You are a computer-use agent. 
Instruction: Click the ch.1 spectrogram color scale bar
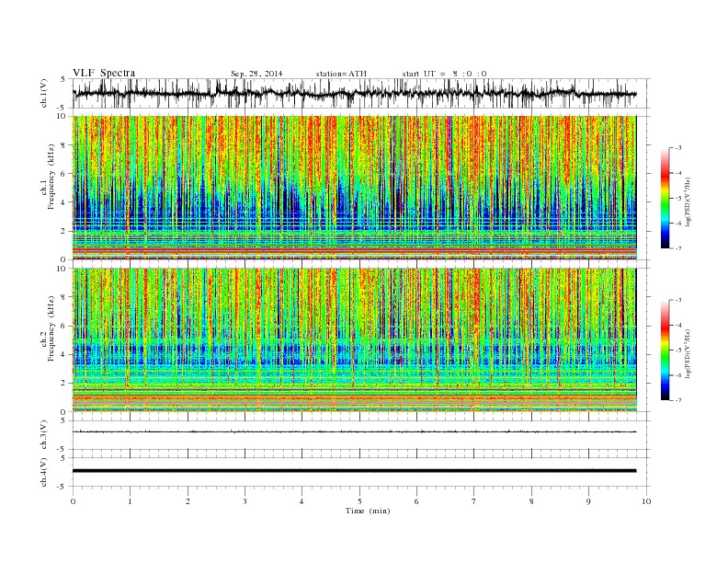tap(665, 199)
